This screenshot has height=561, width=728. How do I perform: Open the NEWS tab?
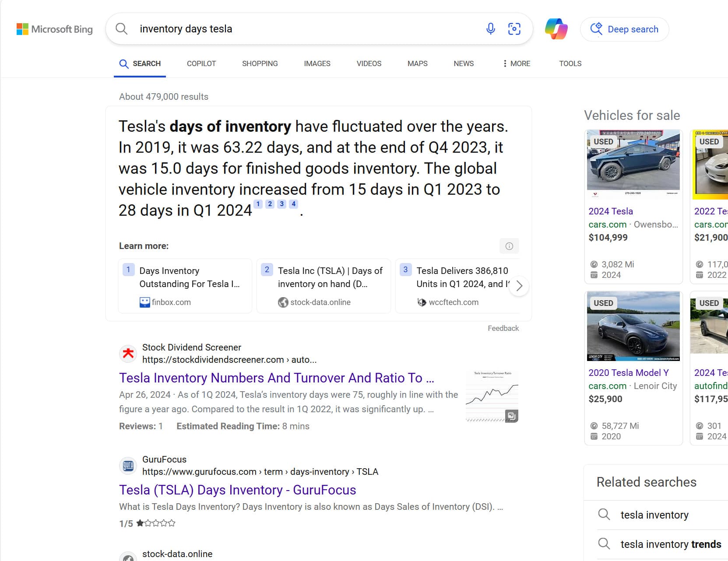pyautogui.click(x=464, y=64)
